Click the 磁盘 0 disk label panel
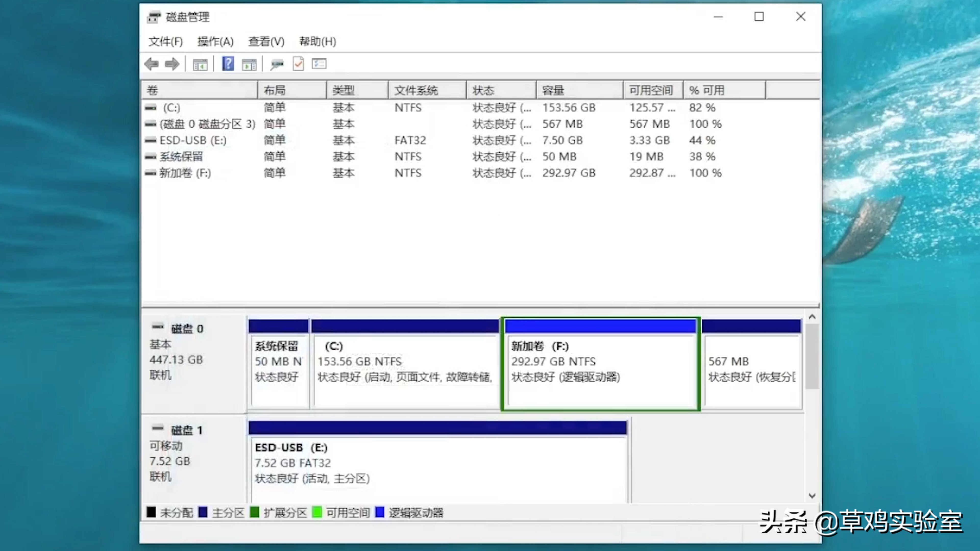Viewport: 980px width, 551px height. (x=194, y=364)
